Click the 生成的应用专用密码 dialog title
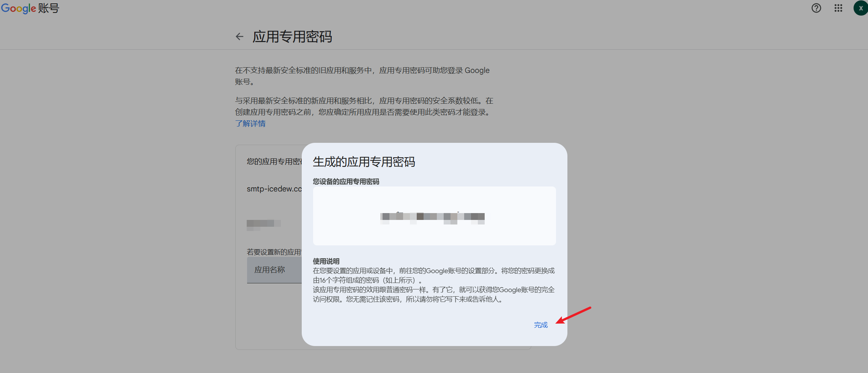Screen dimensions: 868x373 click(x=364, y=162)
